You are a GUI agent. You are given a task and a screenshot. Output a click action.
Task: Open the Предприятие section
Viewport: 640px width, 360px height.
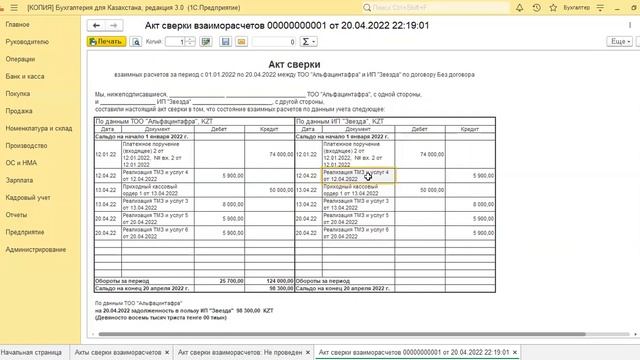(x=25, y=232)
